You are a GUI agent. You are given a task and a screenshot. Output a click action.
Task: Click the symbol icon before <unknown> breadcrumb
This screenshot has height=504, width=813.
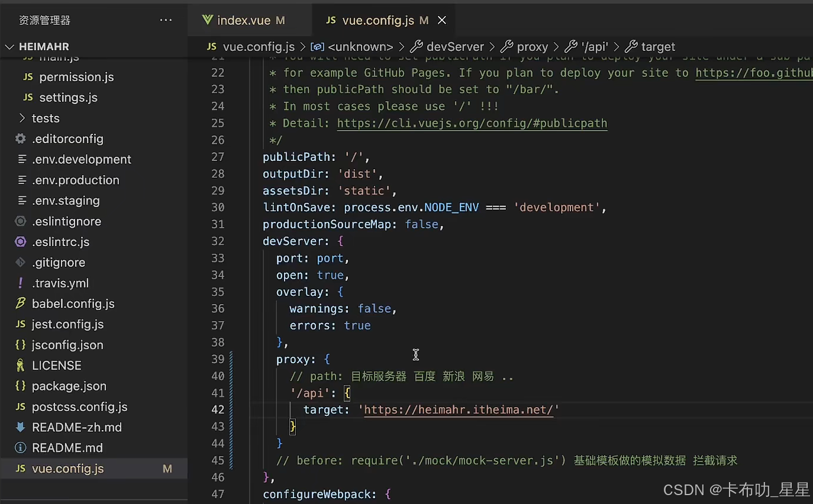coord(317,47)
